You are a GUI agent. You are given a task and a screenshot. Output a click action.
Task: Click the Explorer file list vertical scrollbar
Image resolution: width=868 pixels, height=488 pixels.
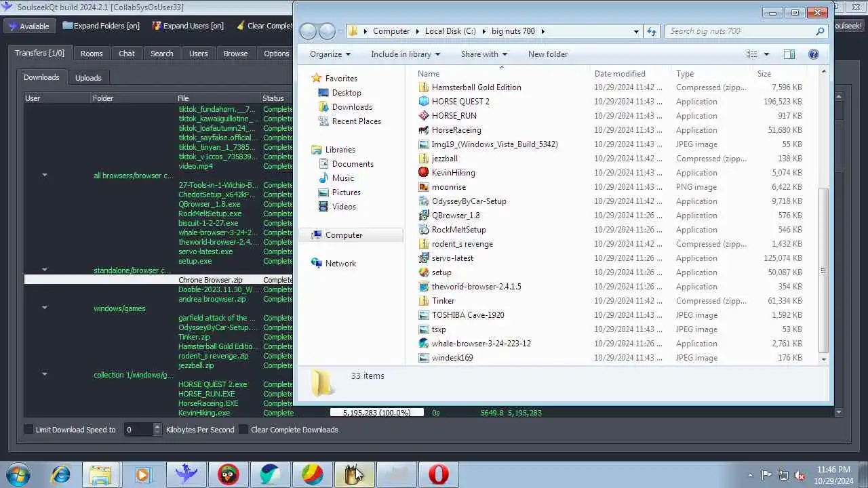pos(823,270)
